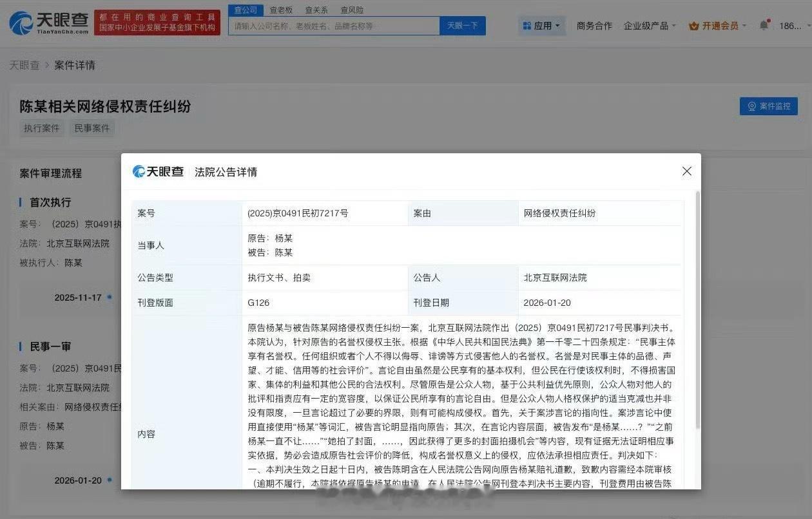Click the company search input field
Image resolution: width=812 pixels, height=519 pixels.
pyautogui.click(x=332, y=25)
